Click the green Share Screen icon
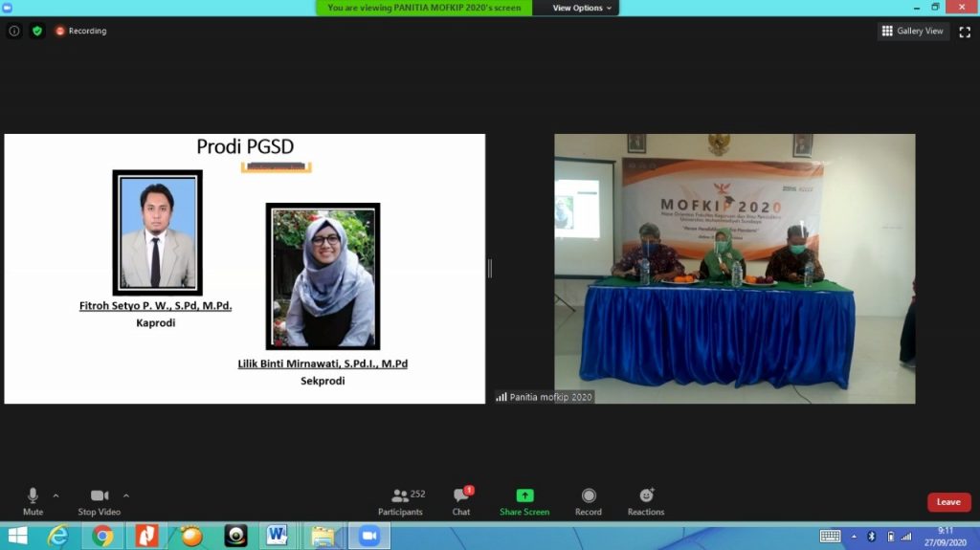The height and width of the screenshot is (550, 980). coord(524,495)
